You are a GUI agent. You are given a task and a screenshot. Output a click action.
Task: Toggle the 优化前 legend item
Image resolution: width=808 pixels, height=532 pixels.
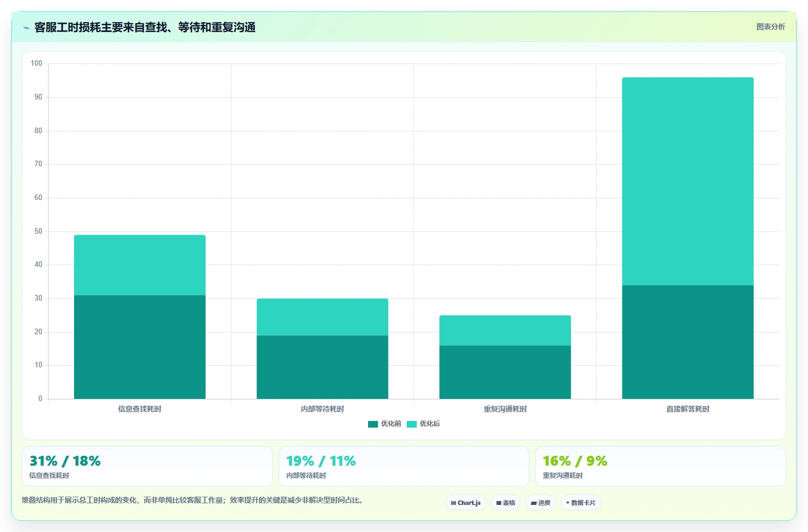[x=385, y=424]
